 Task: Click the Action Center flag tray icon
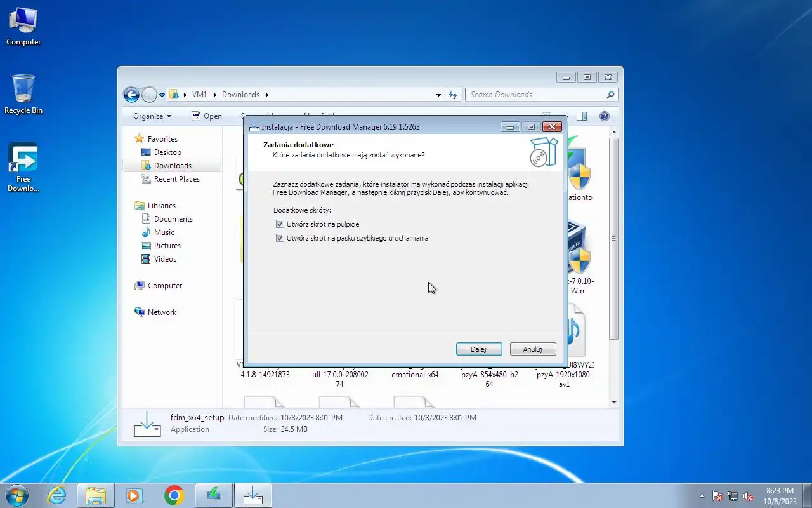pyautogui.click(x=717, y=497)
